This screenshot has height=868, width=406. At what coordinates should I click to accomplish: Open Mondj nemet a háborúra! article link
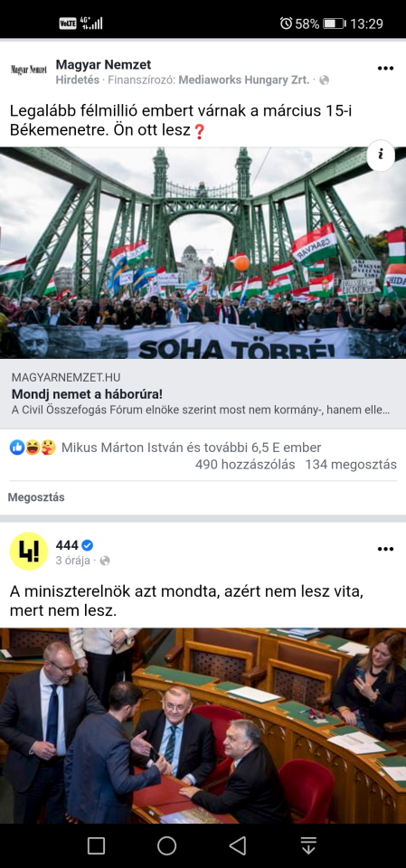[203, 394]
